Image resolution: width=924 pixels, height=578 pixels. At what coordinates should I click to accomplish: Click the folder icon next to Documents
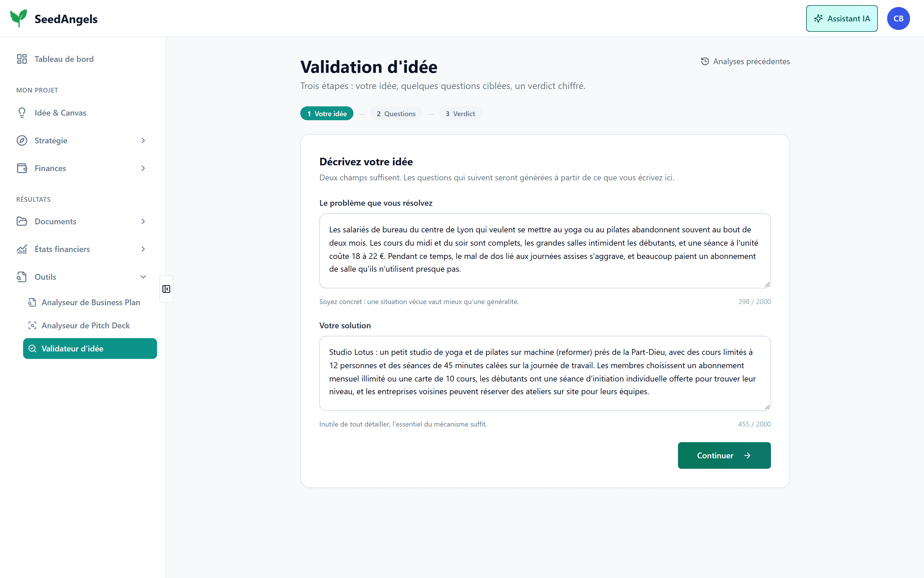(22, 221)
